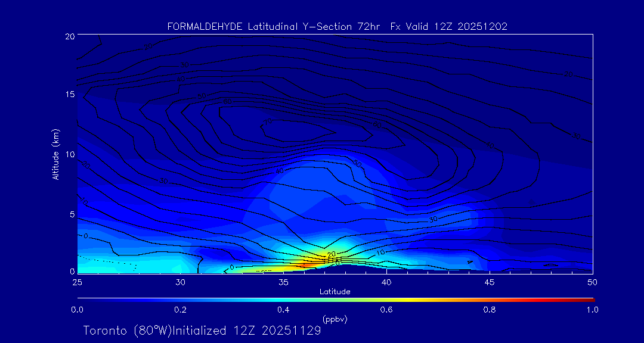Select the (ppbv) units label
644x343 pixels.
coord(335,319)
